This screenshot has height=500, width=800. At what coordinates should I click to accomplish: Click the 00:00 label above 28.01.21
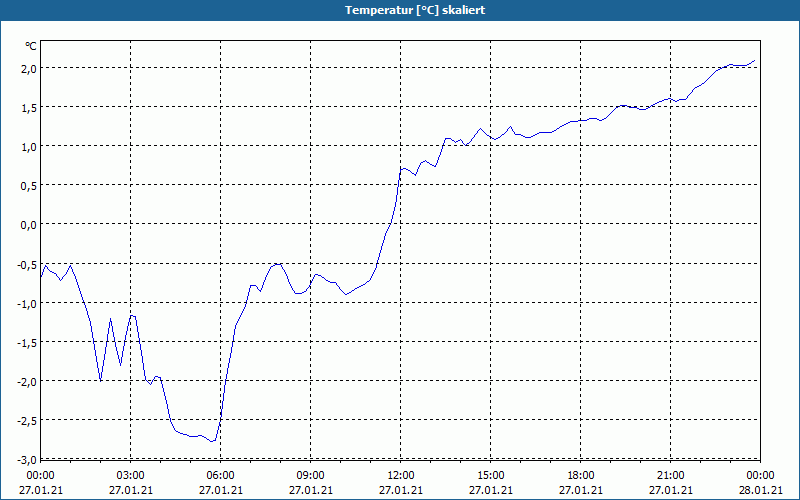pyautogui.click(x=760, y=476)
